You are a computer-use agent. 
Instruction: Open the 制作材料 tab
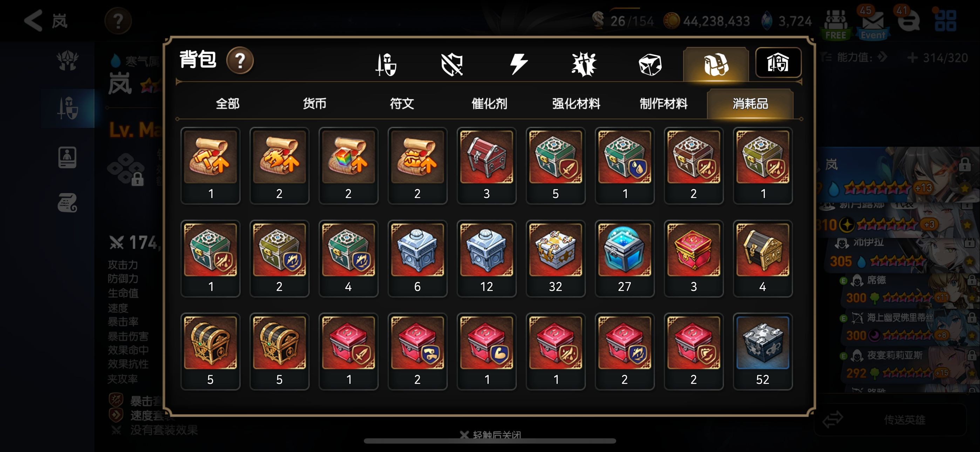pyautogui.click(x=663, y=103)
